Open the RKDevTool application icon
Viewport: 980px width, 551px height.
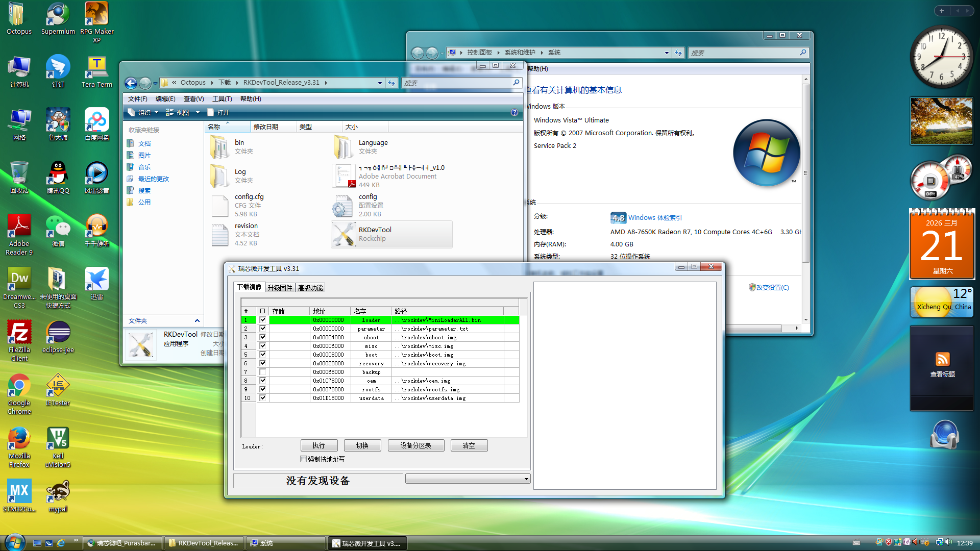click(344, 234)
